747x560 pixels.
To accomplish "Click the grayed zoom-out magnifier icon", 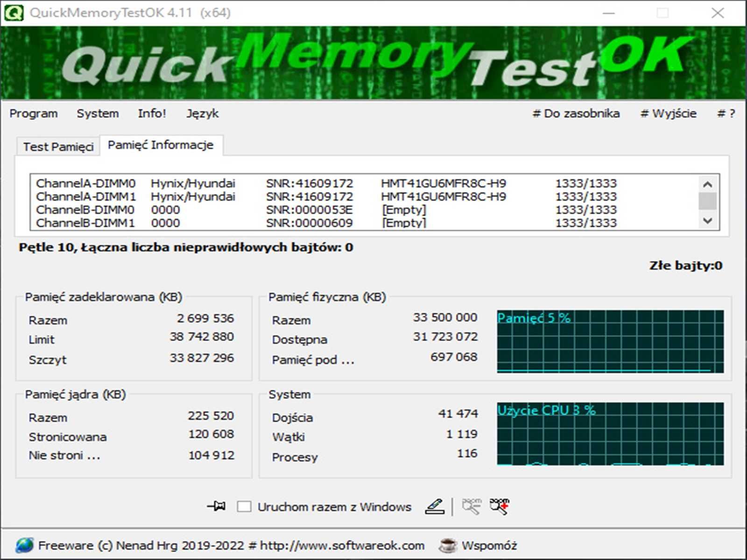I will coord(472,506).
